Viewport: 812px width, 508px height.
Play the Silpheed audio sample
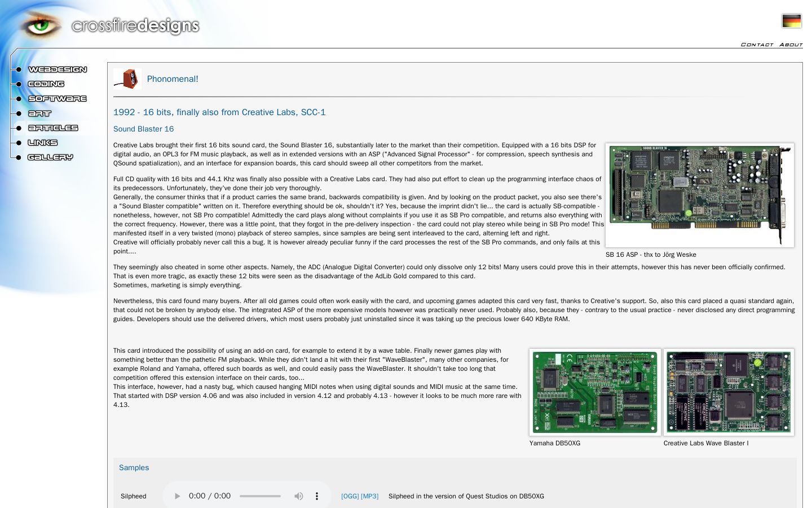coord(177,496)
